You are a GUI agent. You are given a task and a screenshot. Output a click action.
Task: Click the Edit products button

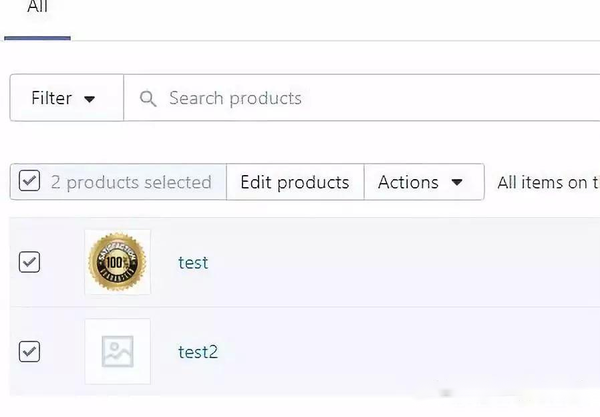click(x=295, y=182)
